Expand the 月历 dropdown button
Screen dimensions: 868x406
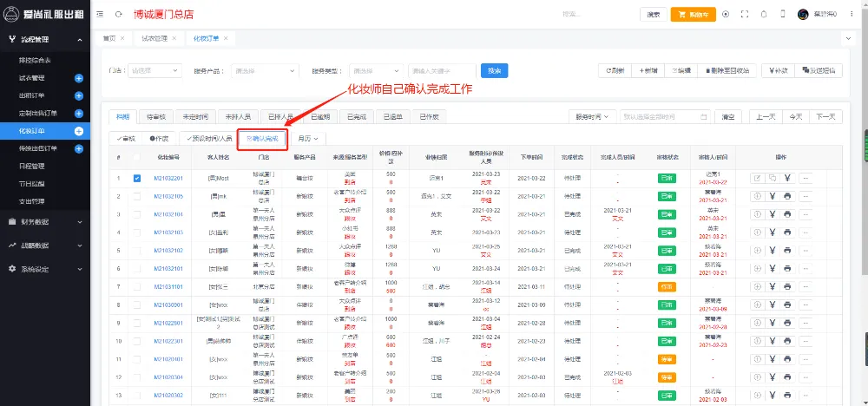307,138
